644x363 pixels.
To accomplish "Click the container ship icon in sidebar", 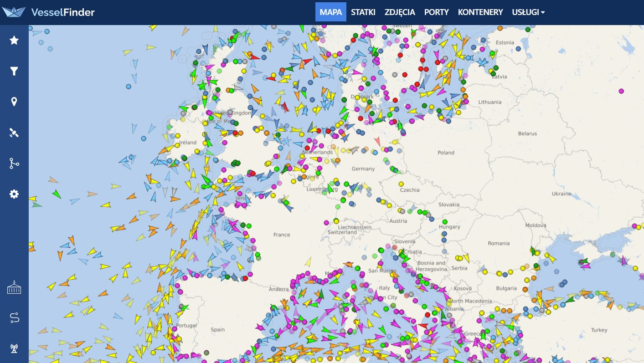I will (14, 288).
